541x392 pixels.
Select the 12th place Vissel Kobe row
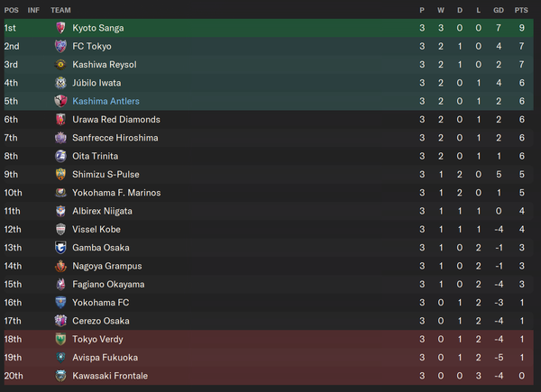click(269, 229)
